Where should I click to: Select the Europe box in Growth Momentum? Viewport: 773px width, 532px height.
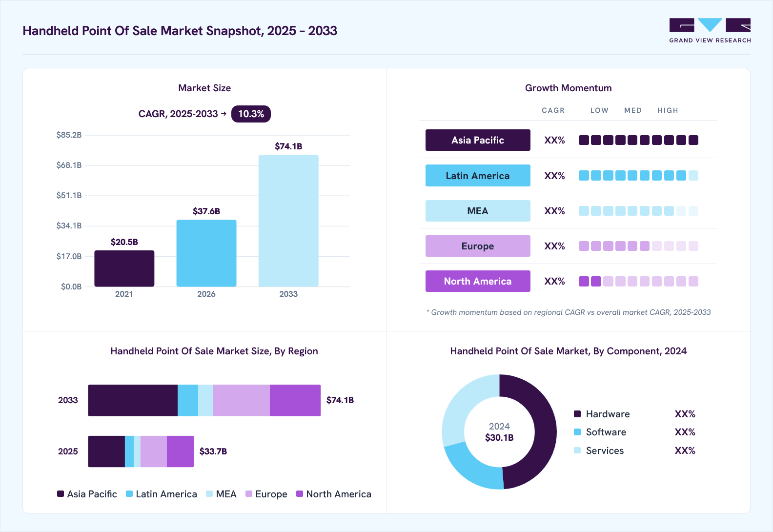point(478,246)
